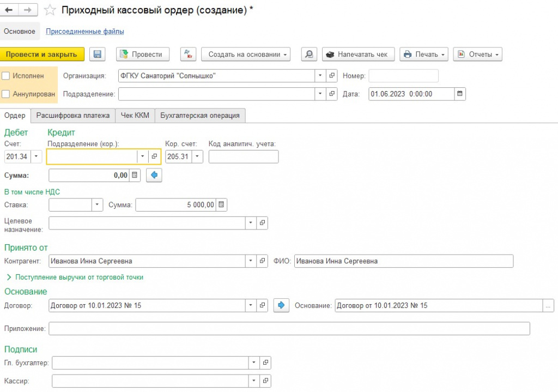This screenshot has height=392, width=558.
Task: Go back with the left arrow
Action: 9,10
